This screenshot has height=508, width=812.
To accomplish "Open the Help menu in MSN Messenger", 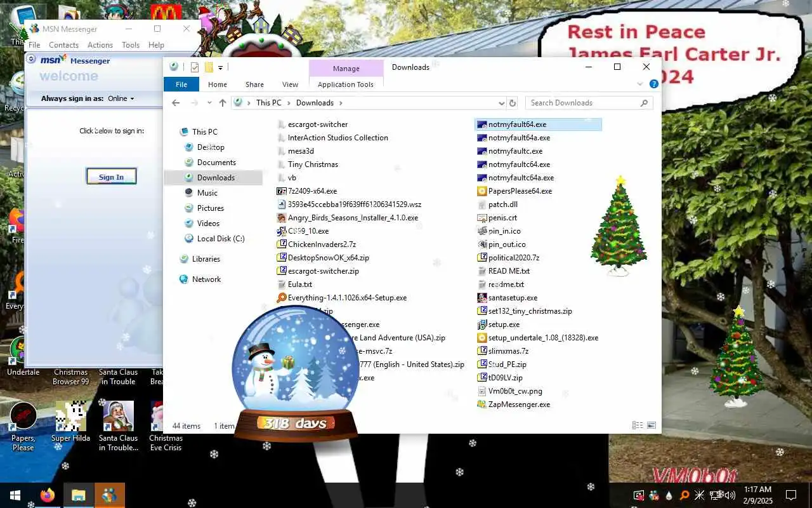I will coord(156,45).
